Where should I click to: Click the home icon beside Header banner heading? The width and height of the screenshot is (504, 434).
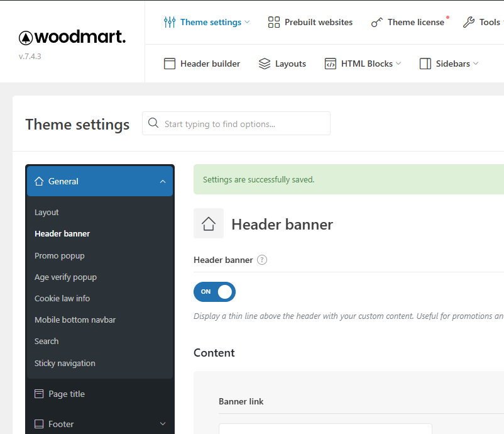(209, 223)
